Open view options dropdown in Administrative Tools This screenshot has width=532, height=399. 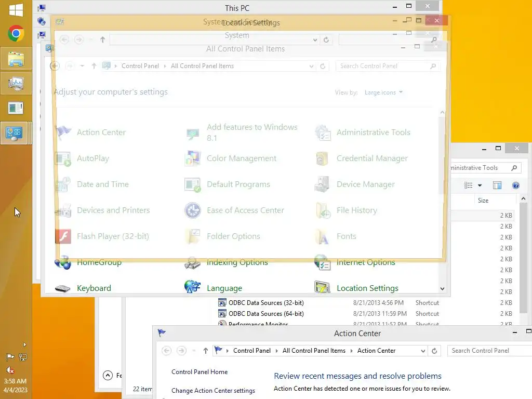(480, 185)
